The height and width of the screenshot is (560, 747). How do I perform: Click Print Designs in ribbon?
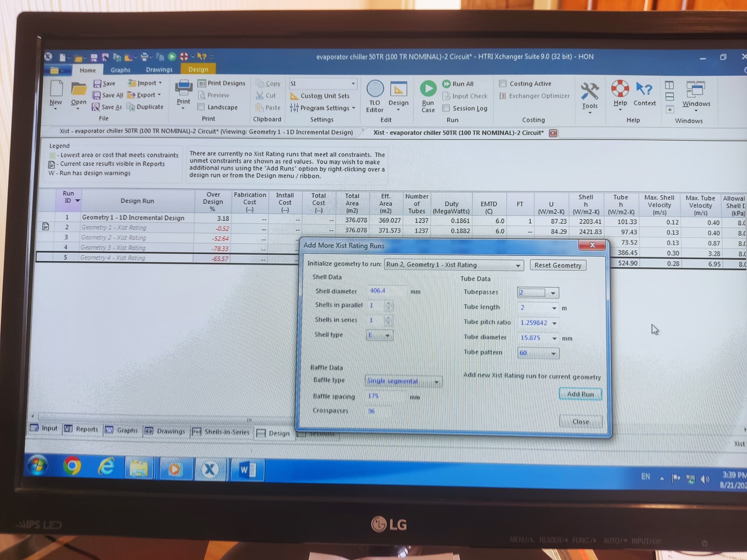pyautogui.click(x=222, y=83)
